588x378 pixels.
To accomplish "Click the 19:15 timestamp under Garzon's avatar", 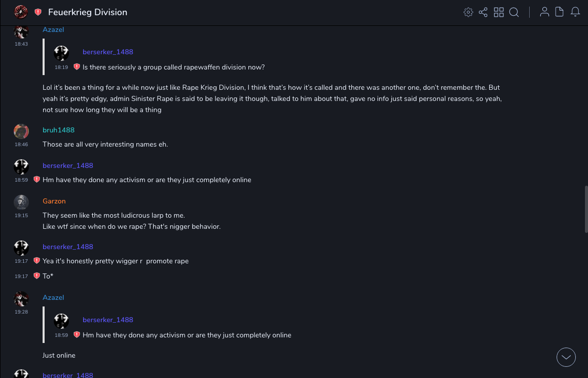I will (x=21, y=216).
